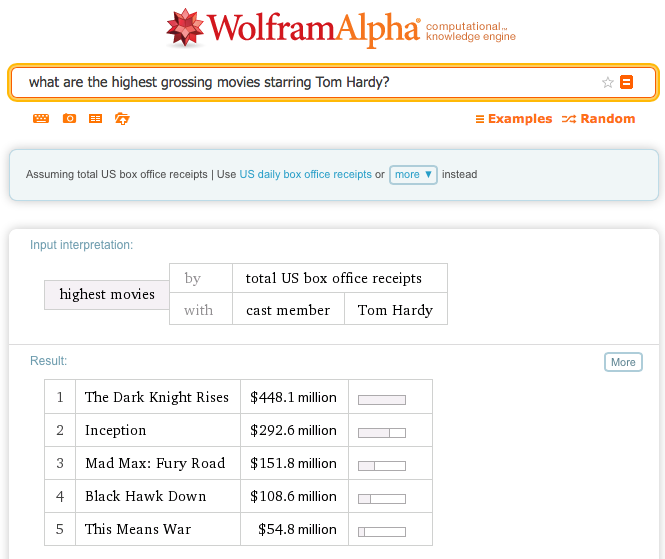Image resolution: width=665 pixels, height=559 pixels.
Task: Click the This Means War bar indicator
Action: tap(382, 530)
